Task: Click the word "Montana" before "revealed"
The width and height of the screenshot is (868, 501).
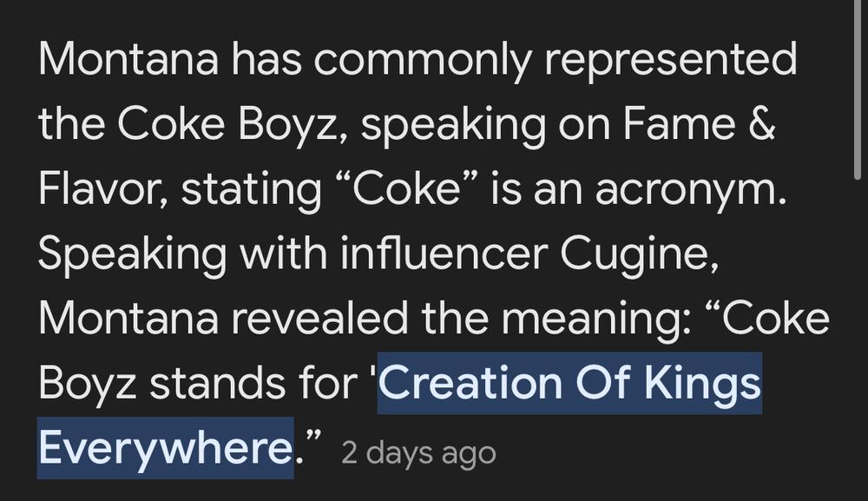Action: (x=128, y=319)
